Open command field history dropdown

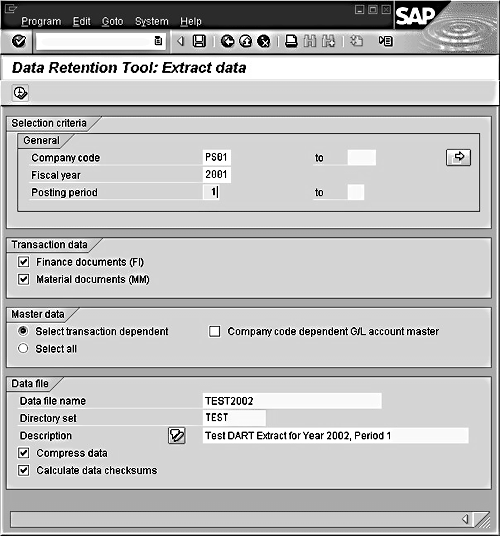point(158,41)
